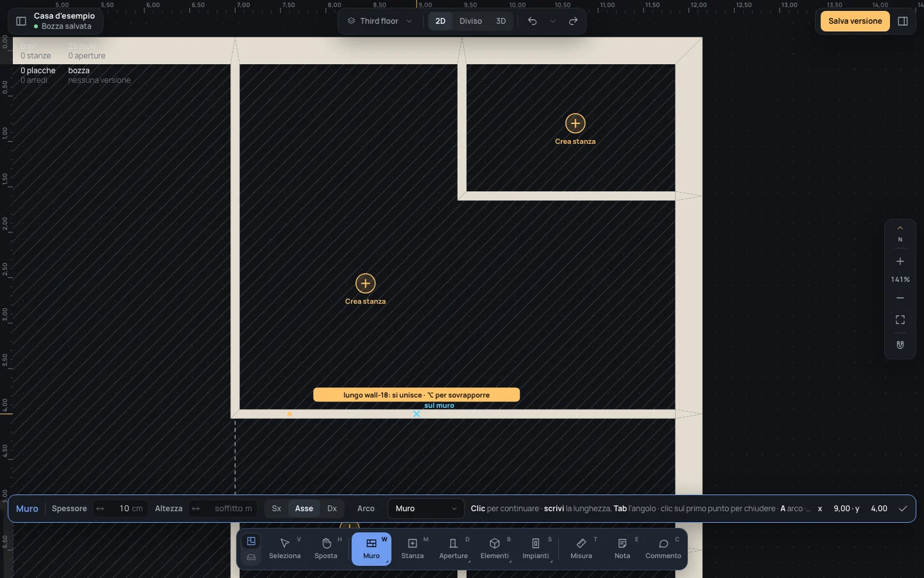Activate the Sposta hand tool

coord(326,549)
